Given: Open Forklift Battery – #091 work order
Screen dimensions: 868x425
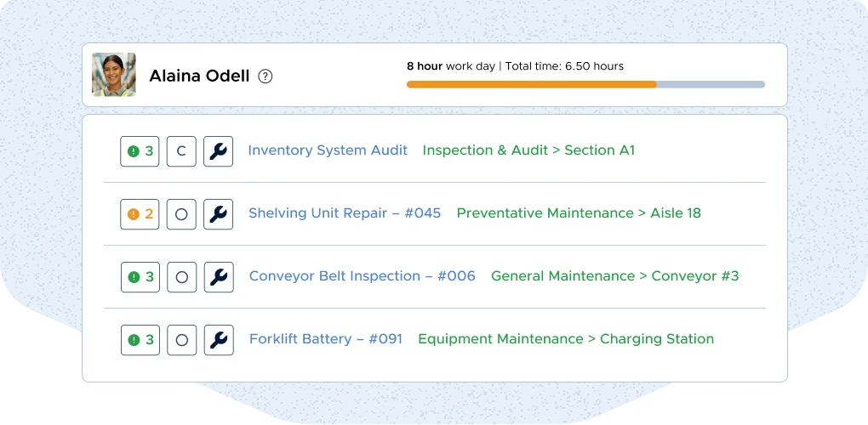Looking at the screenshot, I should tap(325, 339).
